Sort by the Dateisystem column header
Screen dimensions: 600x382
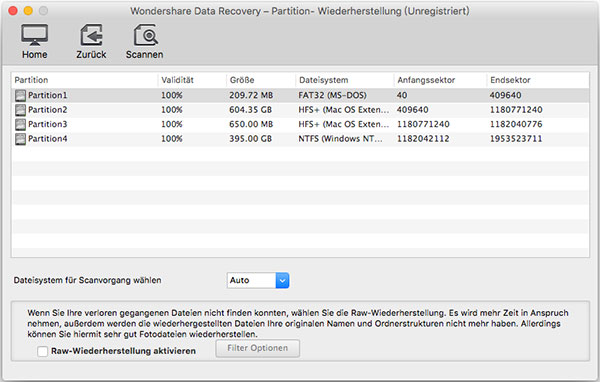pos(324,80)
